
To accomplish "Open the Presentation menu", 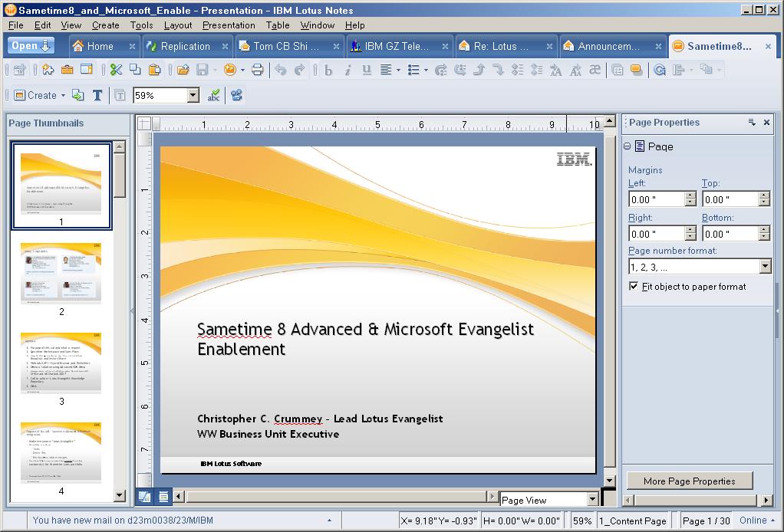I will click(x=229, y=25).
